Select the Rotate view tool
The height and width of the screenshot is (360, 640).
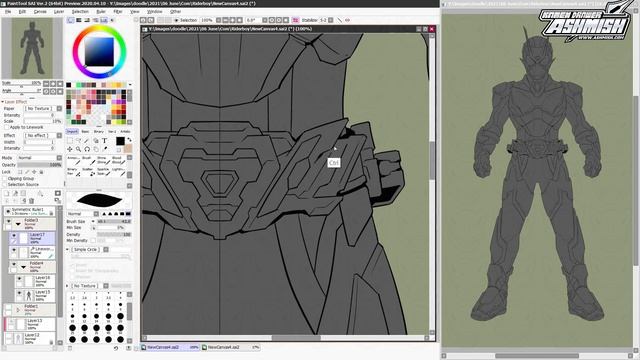(87, 149)
